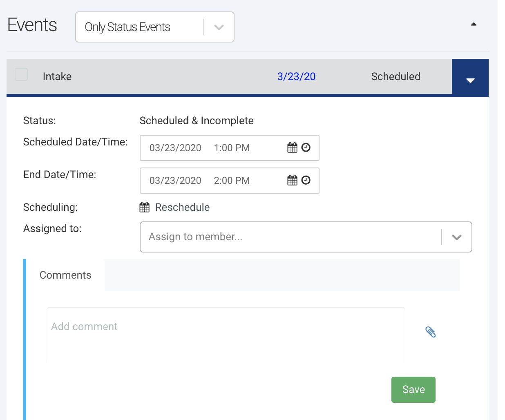Click the Intake event name
The width and height of the screenshot is (505, 420).
pyautogui.click(x=57, y=76)
